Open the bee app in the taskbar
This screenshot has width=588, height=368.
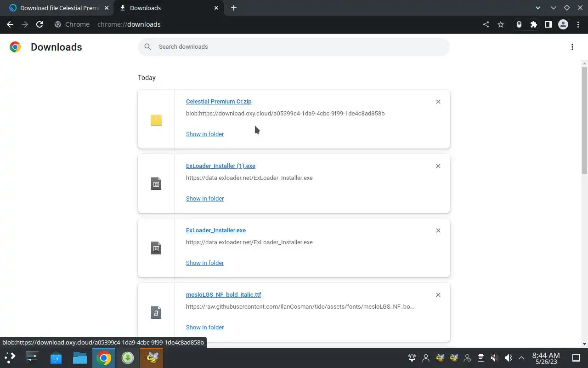coord(152,357)
